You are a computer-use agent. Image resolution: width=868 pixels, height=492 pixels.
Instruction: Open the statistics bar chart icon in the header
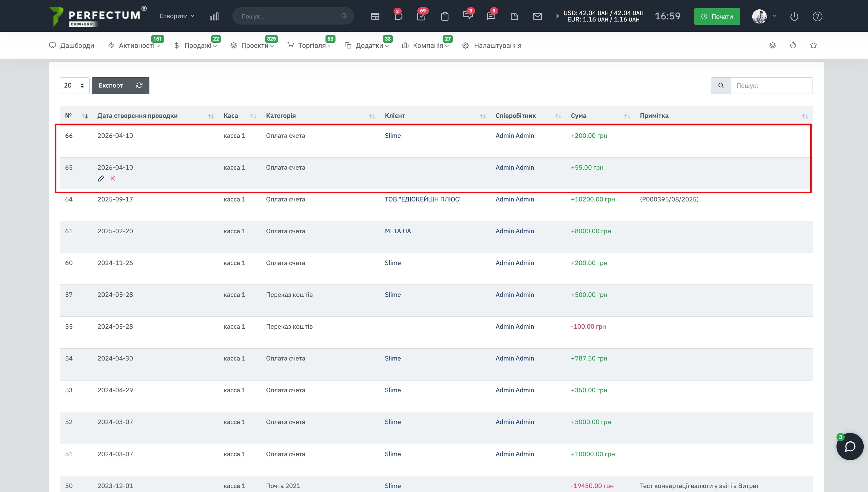(214, 16)
